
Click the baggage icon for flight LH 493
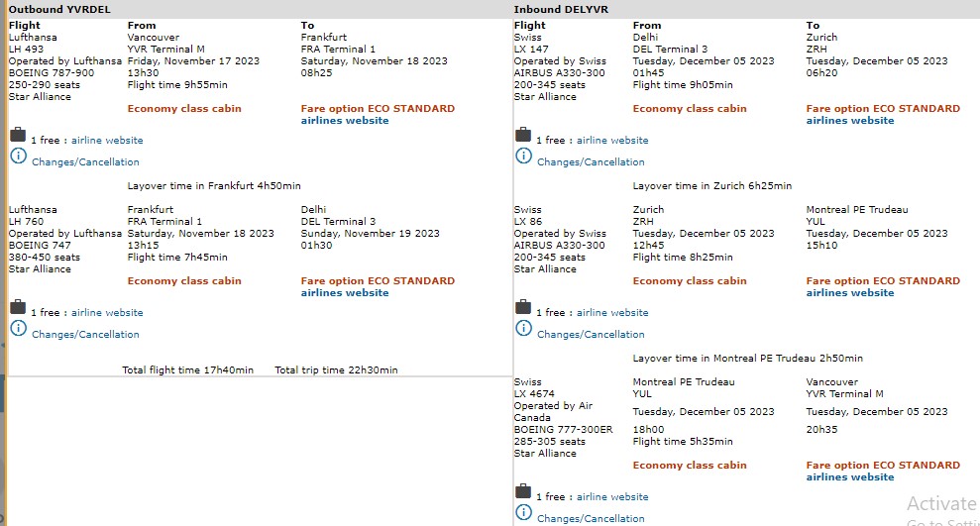[x=18, y=136]
